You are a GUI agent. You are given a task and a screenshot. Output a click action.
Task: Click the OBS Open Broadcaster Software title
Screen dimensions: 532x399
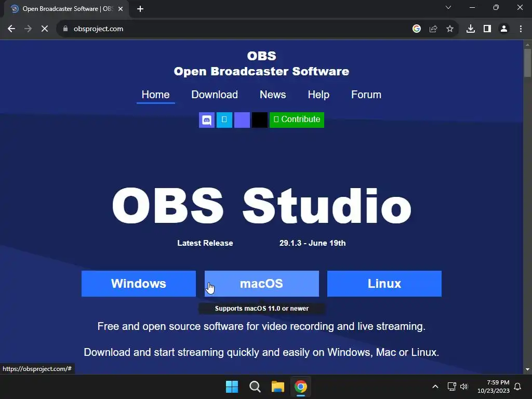click(261, 64)
